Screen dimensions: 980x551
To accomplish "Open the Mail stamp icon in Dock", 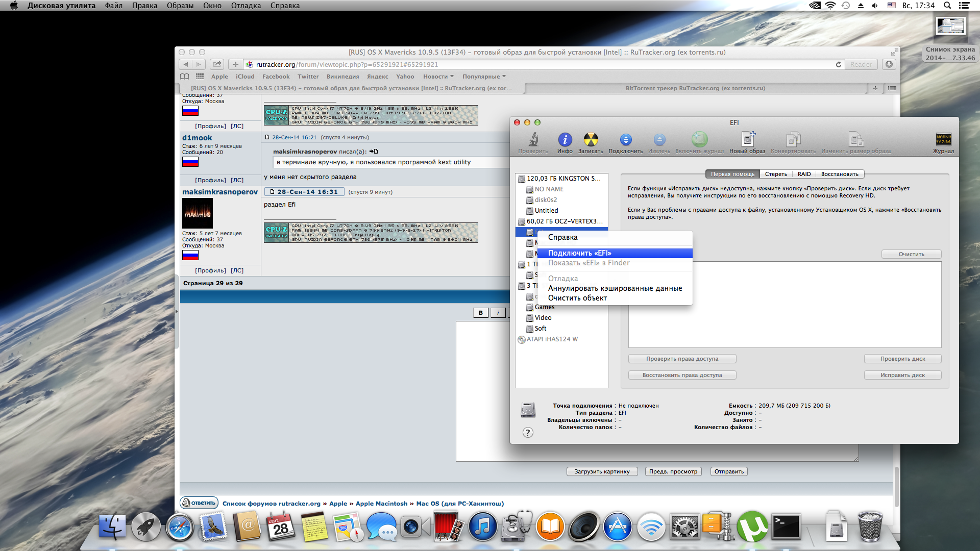I will [213, 527].
